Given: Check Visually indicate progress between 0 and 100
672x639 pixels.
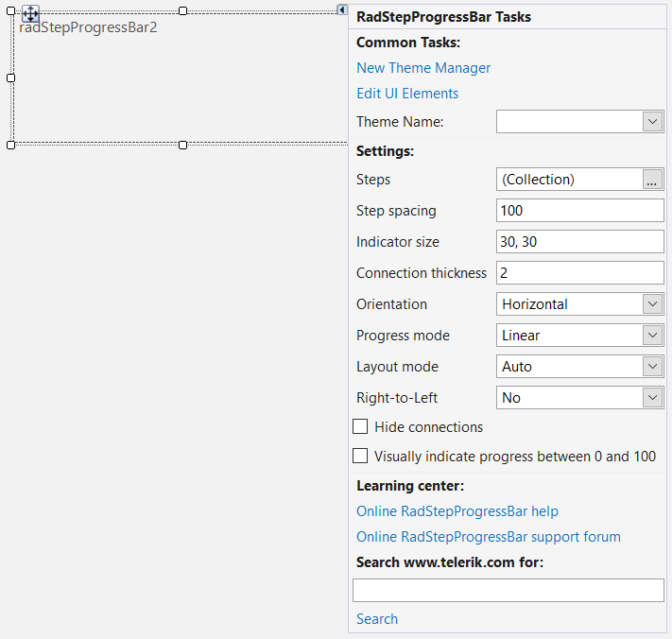Looking at the screenshot, I should 360,456.
